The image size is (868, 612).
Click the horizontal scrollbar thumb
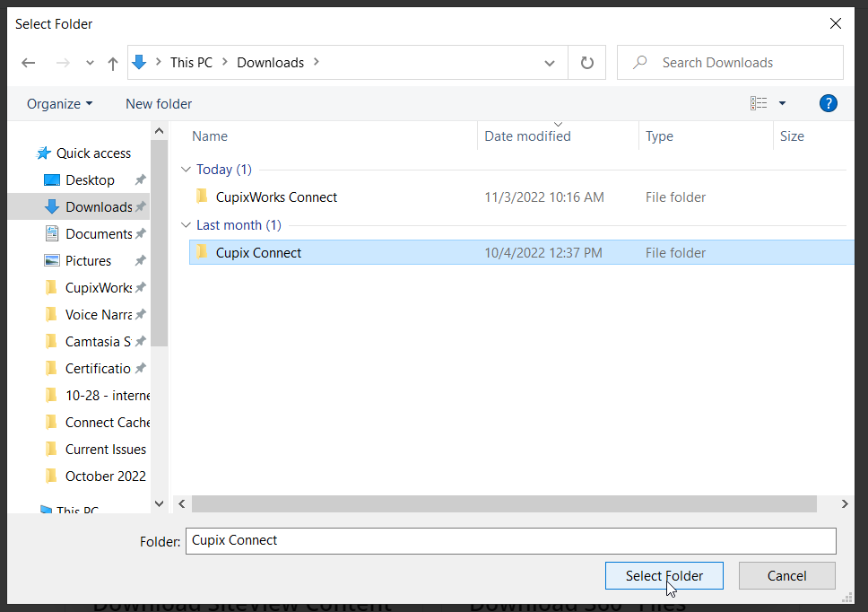tap(504, 504)
